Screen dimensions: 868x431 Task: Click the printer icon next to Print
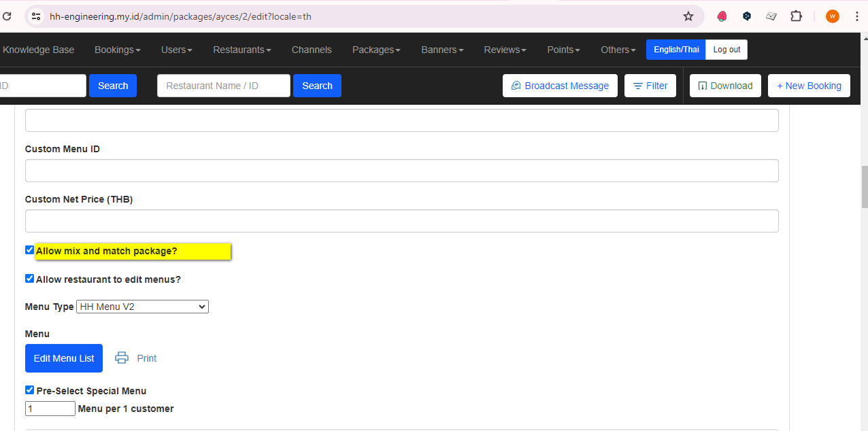click(122, 358)
